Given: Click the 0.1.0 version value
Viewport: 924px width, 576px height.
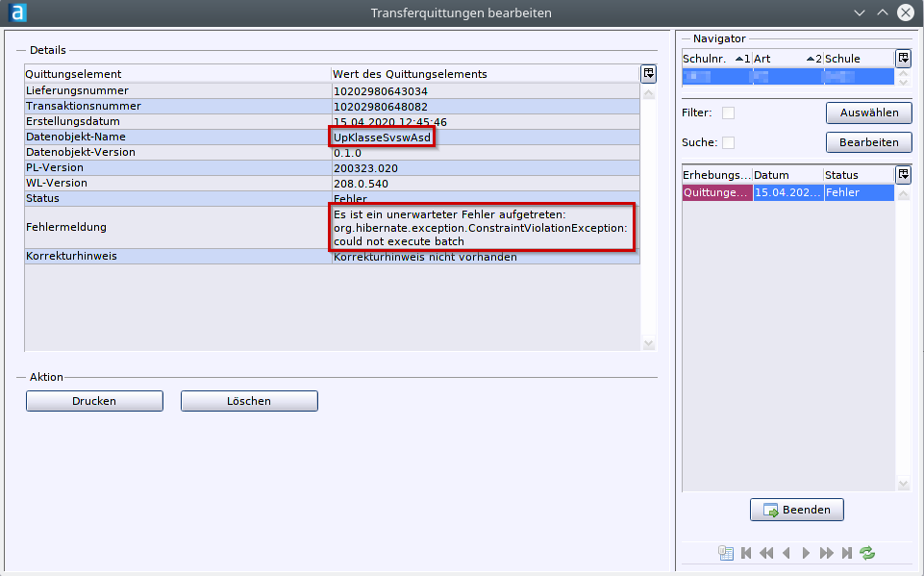Looking at the screenshot, I should [347, 153].
